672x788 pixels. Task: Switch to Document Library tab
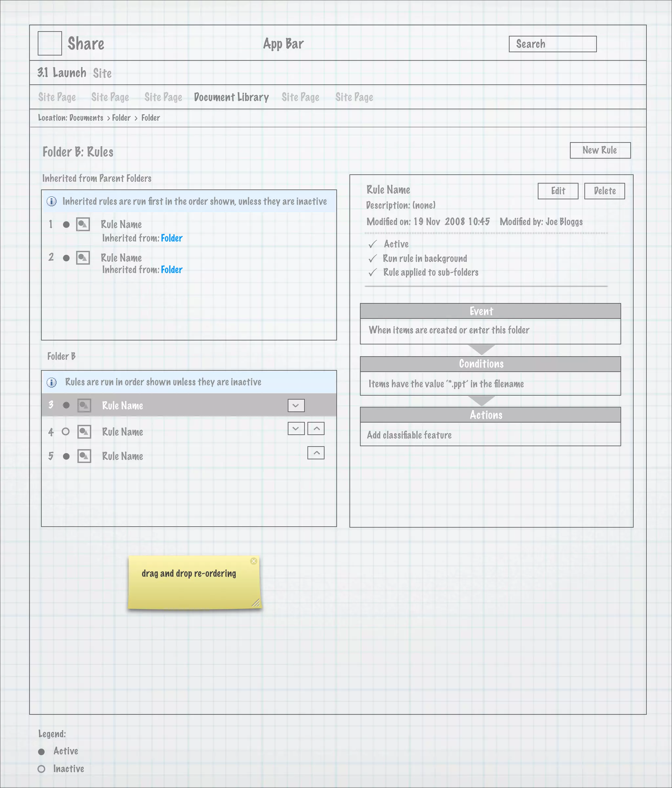click(231, 98)
